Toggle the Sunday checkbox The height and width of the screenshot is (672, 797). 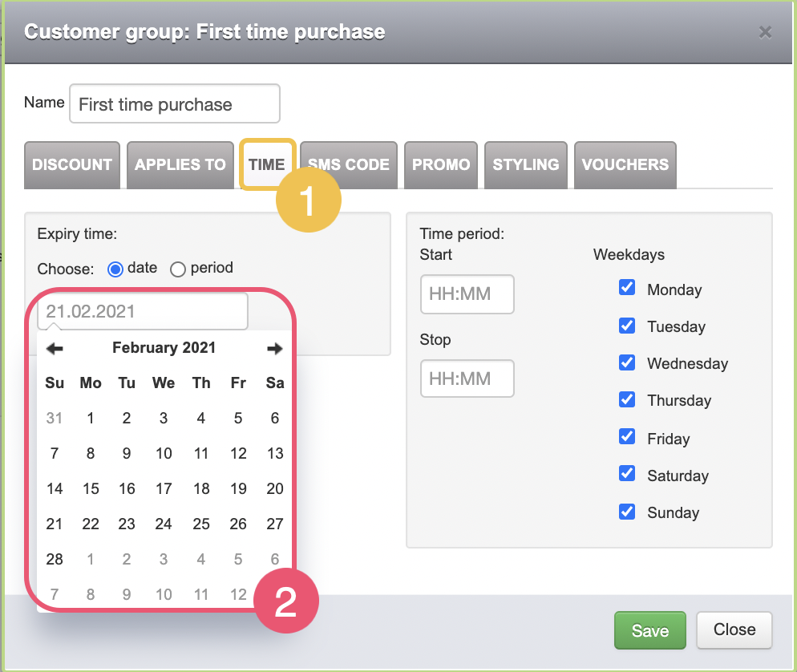click(627, 512)
